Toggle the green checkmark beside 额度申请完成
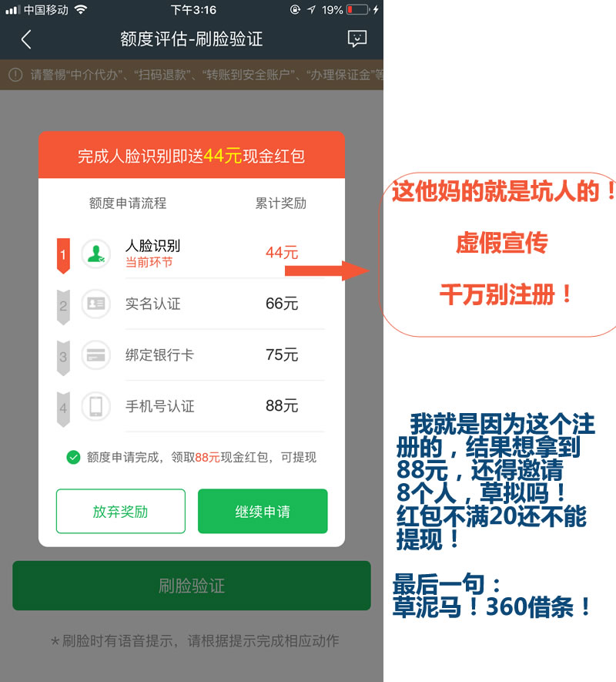The width and height of the screenshot is (616, 682). (73, 457)
